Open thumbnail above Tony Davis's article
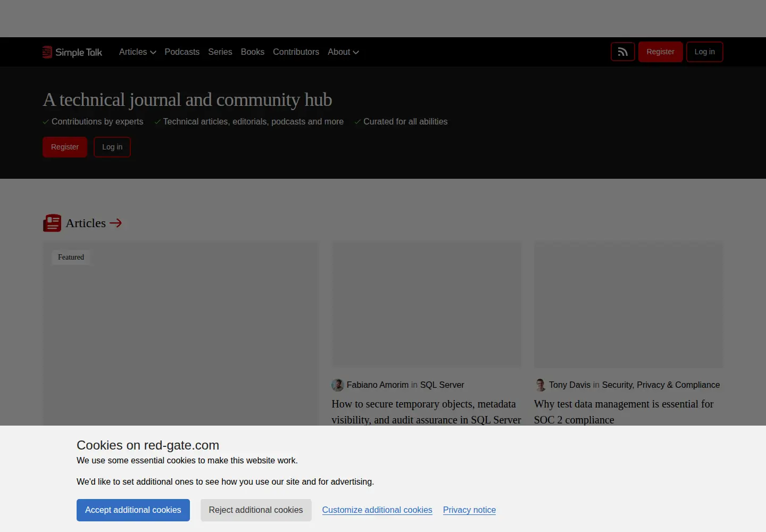The height and width of the screenshot is (532, 766). click(629, 304)
